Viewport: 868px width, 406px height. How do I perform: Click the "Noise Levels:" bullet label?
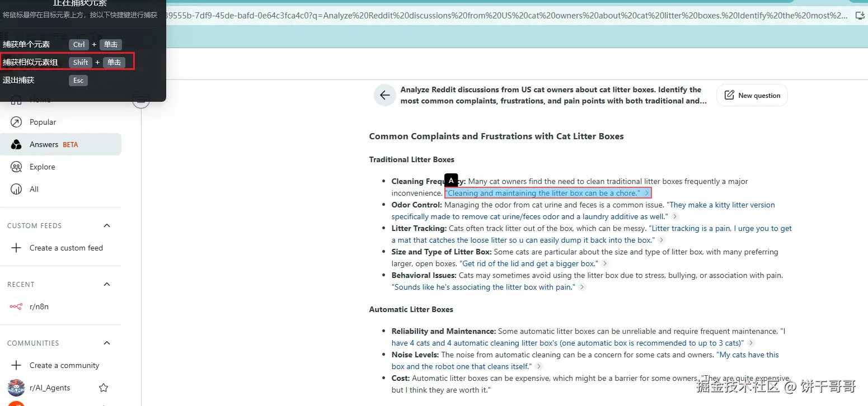pyautogui.click(x=415, y=355)
